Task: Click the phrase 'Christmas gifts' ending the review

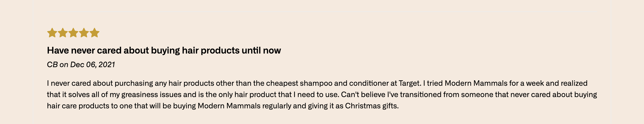Action: 372,106
